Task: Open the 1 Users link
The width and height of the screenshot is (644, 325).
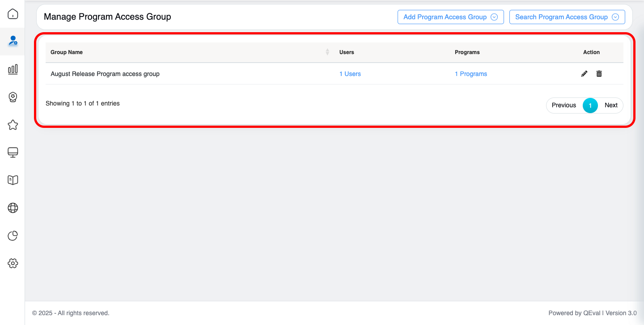Action: point(350,74)
